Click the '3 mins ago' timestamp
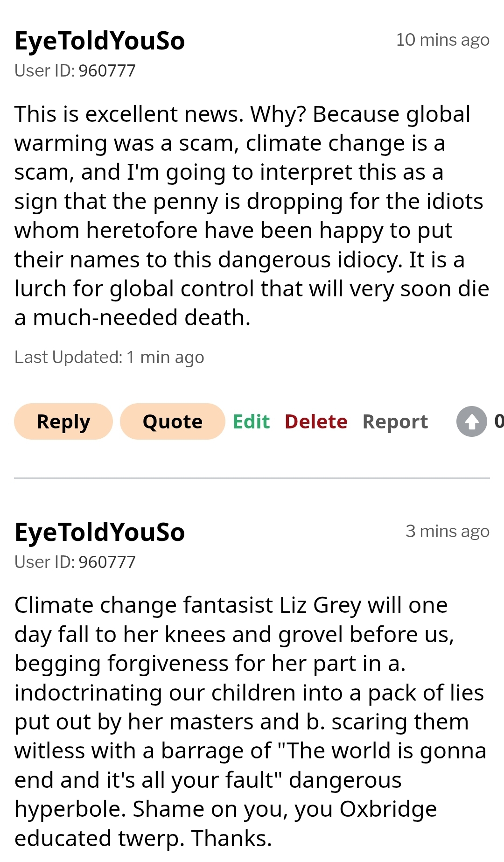The width and height of the screenshot is (504, 862). pyautogui.click(x=447, y=532)
